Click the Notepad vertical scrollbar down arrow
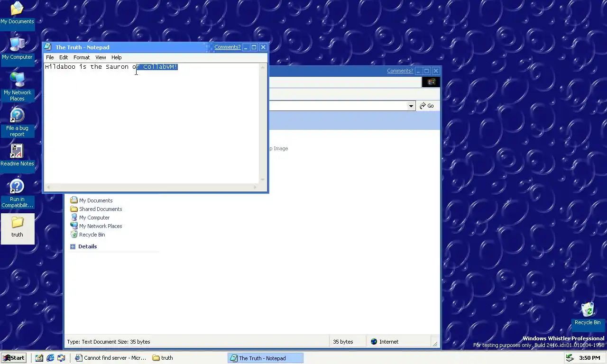607x364 pixels. [x=263, y=180]
